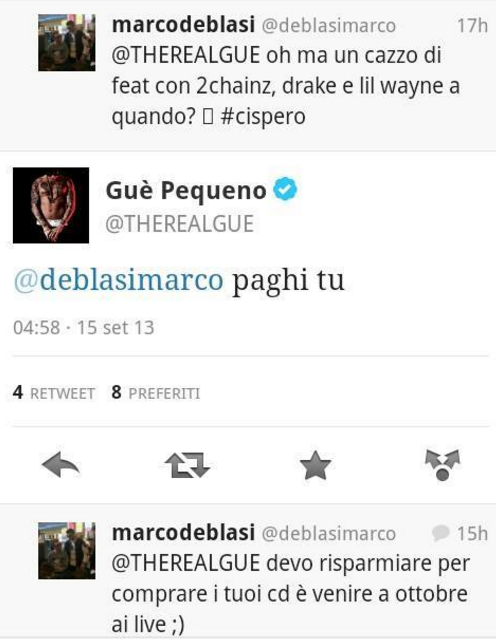The width and height of the screenshot is (496, 641).
Task: Open the tweet text about 2chainz and drake
Action: tap(286, 86)
